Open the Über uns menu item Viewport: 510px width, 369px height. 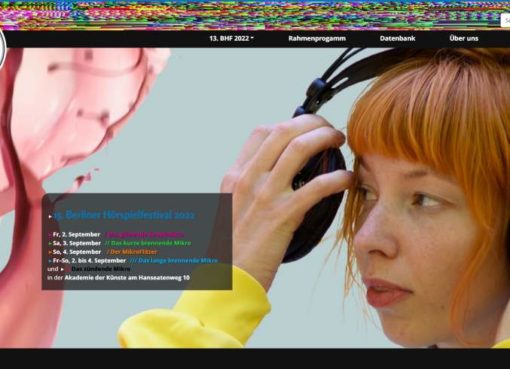[464, 38]
